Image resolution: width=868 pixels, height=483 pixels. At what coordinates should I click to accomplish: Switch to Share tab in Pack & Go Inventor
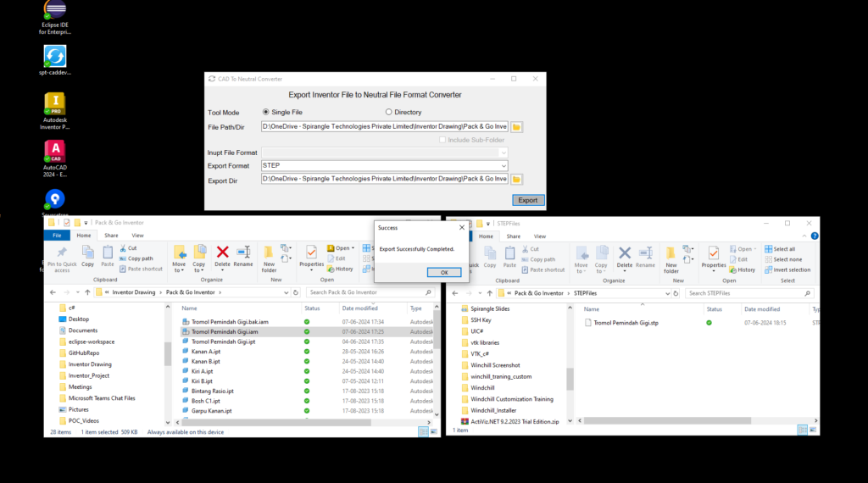pyautogui.click(x=111, y=236)
